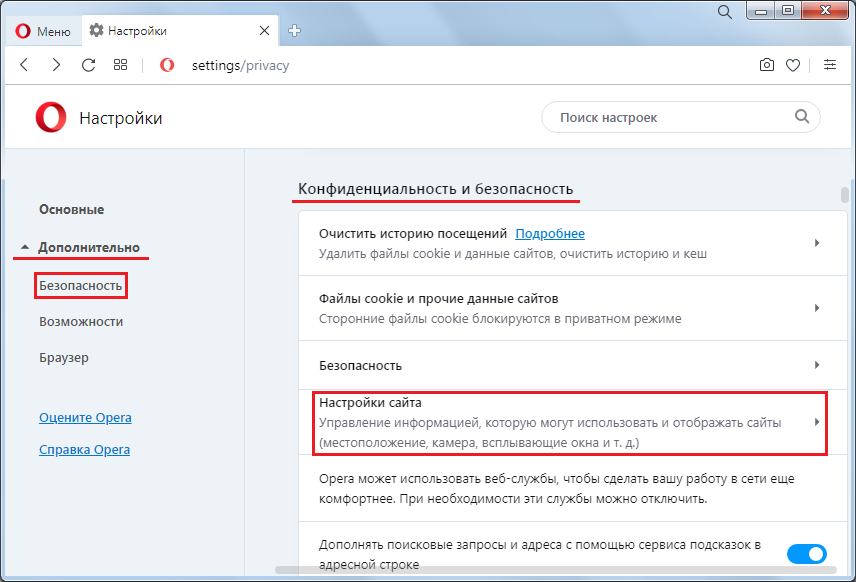Follow the Справка Opera link
The image size is (856, 582).
tap(85, 450)
